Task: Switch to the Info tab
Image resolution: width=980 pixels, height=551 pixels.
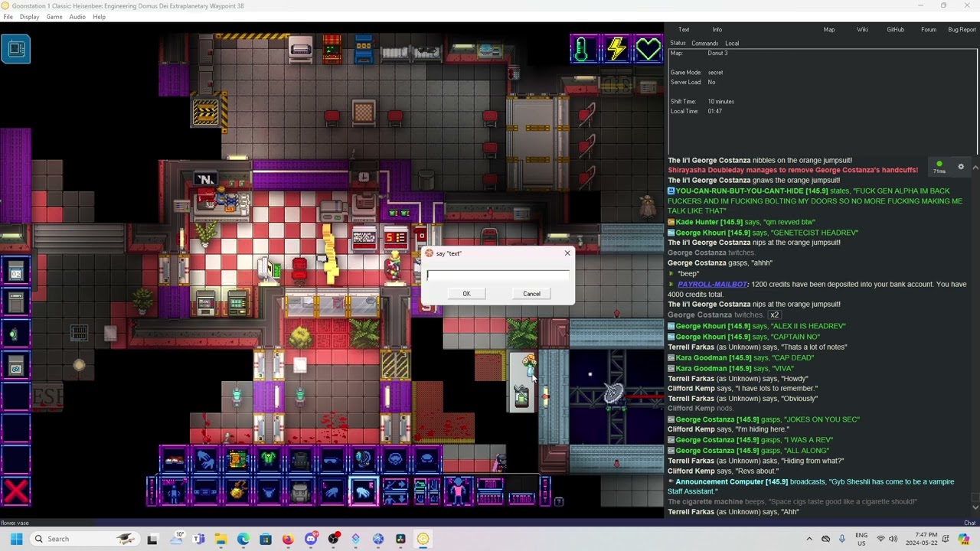Action: point(717,30)
